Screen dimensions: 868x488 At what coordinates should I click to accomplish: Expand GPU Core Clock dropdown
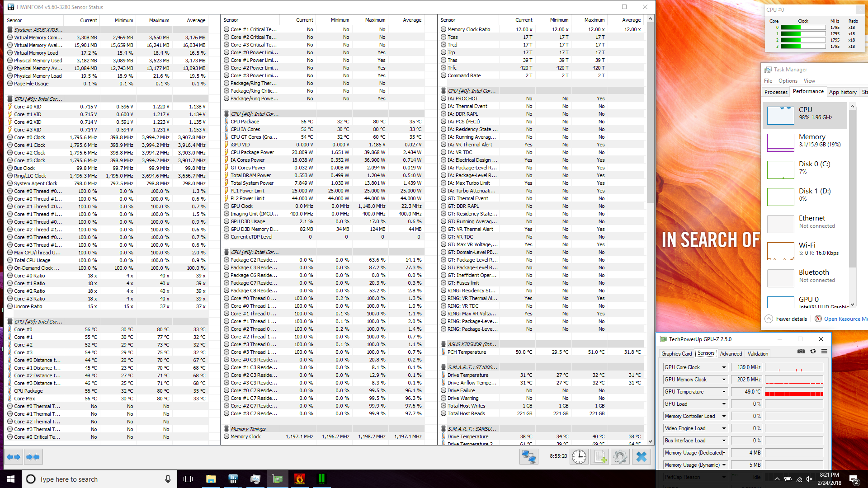(x=724, y=367)
